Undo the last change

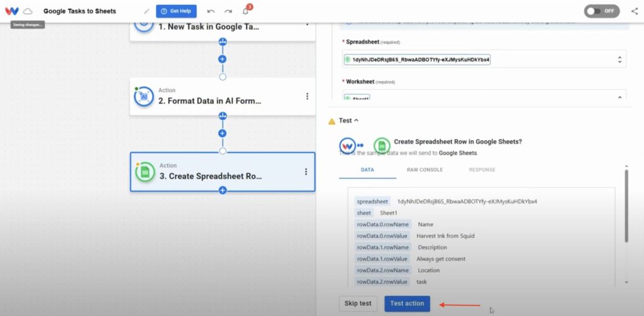211,11
